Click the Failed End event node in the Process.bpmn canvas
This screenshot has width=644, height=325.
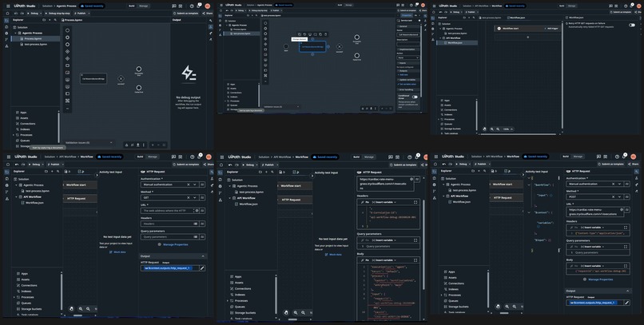[x=139, y=87]
